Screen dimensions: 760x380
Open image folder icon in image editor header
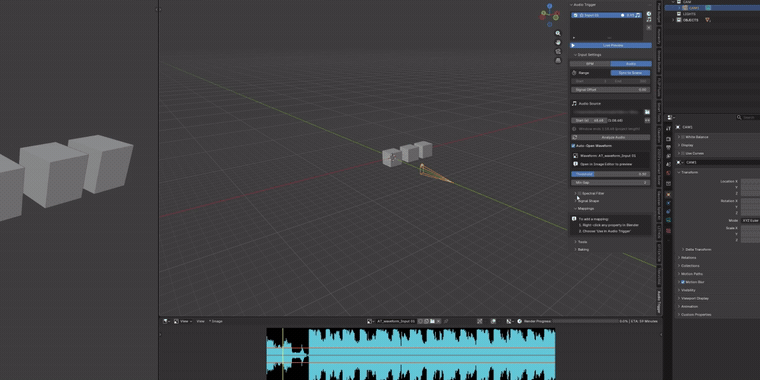[432, 321]
